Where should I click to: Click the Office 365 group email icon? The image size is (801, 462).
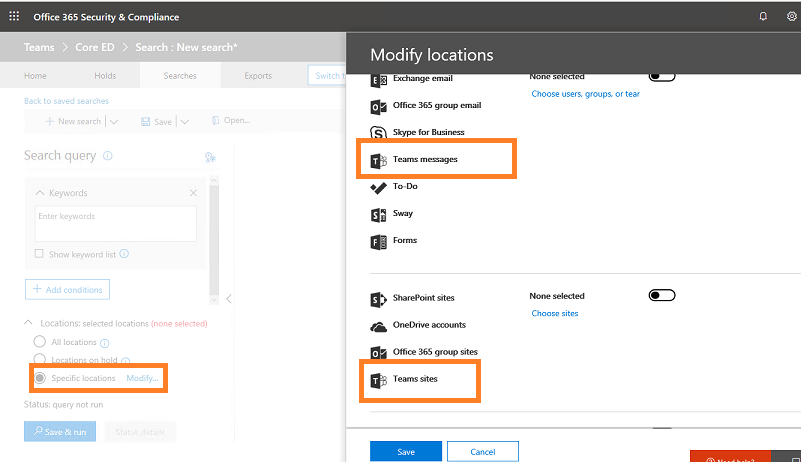pyautogui.click(x=379, y=106)
